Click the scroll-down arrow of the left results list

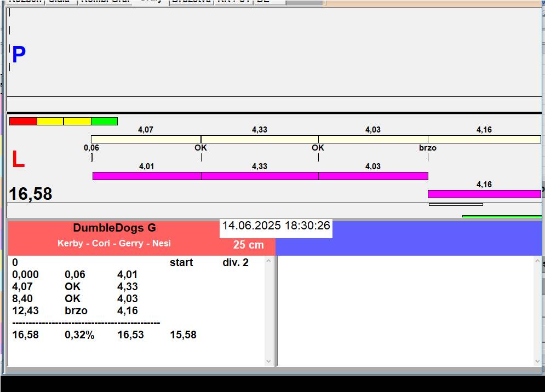point(269,361)
